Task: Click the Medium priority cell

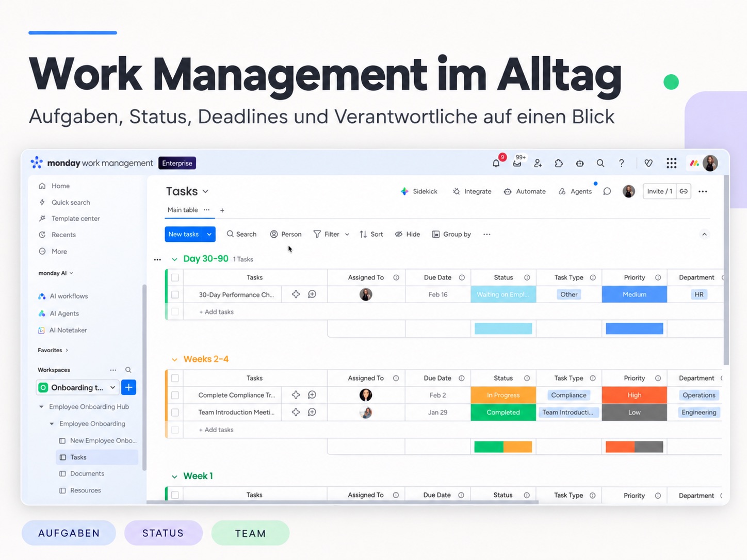Action: click(635, 294)
